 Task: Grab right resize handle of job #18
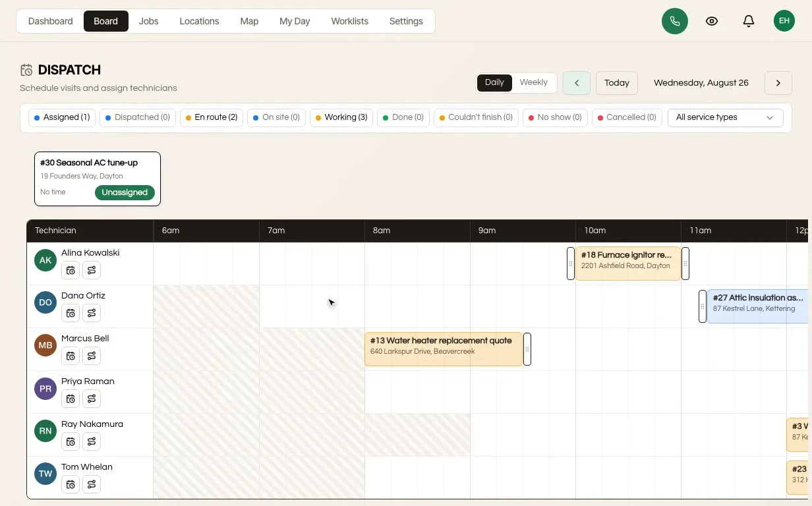pyautogui.click(x=685, y=264)
